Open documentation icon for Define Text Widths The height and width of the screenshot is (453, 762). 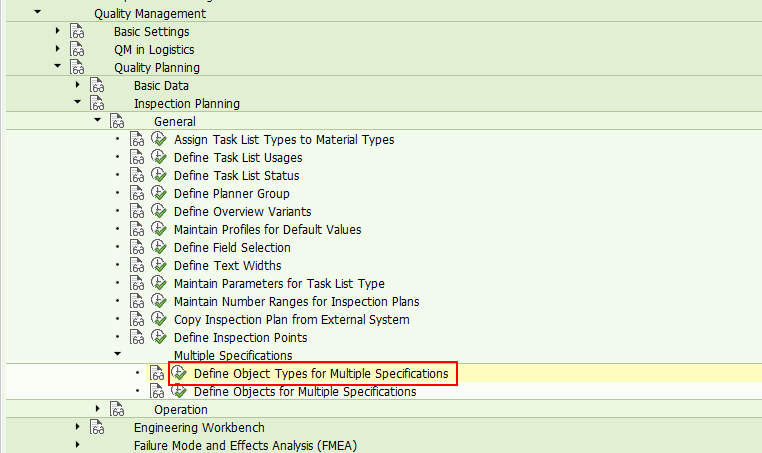[137, 266]
